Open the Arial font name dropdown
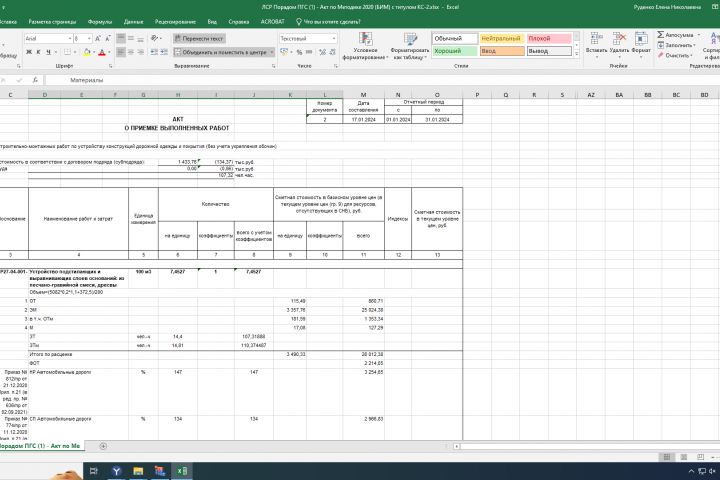The image size is (720, 480). click(70, 39)
